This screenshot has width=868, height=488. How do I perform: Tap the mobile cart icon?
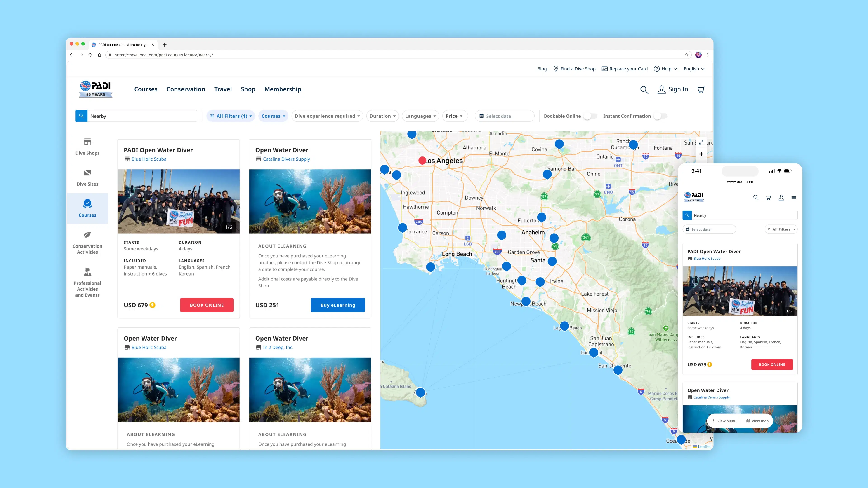tap(769, 198)
